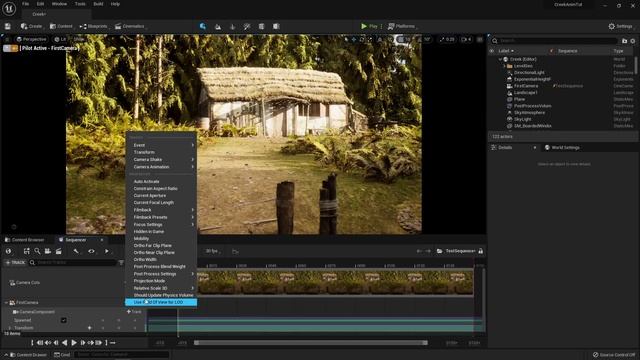Click the console command input field
The width and height of the screenshot is (640, 360).
(122, 355)
